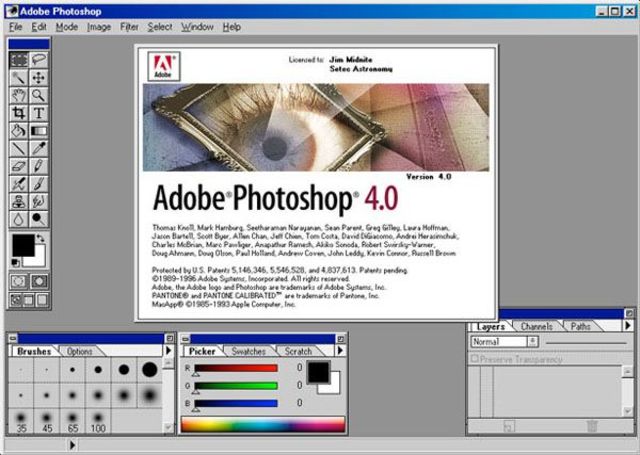Viewport: 640px width, 455px height.
Task: Select the Paintbrush tool
Action: point(39,184)
